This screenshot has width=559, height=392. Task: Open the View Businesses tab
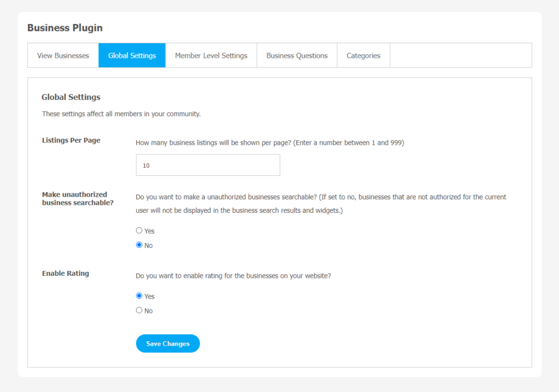click(63, 56)
